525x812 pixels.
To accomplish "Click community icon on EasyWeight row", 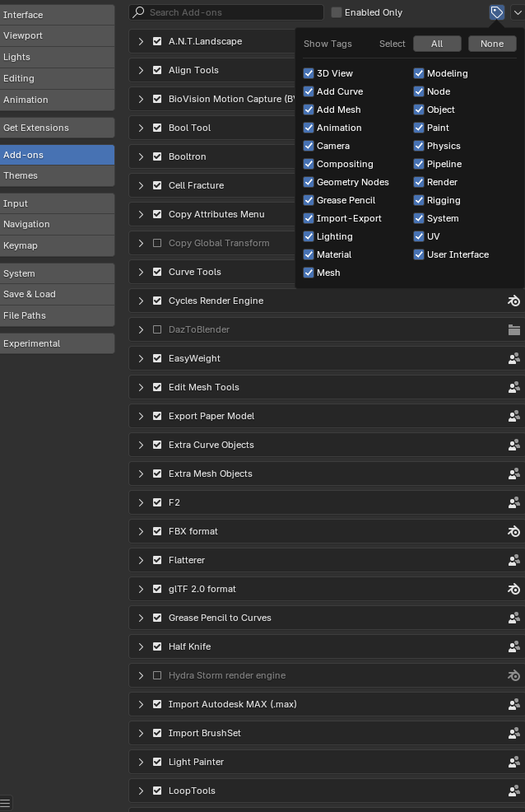I will (x=513, y=358).
